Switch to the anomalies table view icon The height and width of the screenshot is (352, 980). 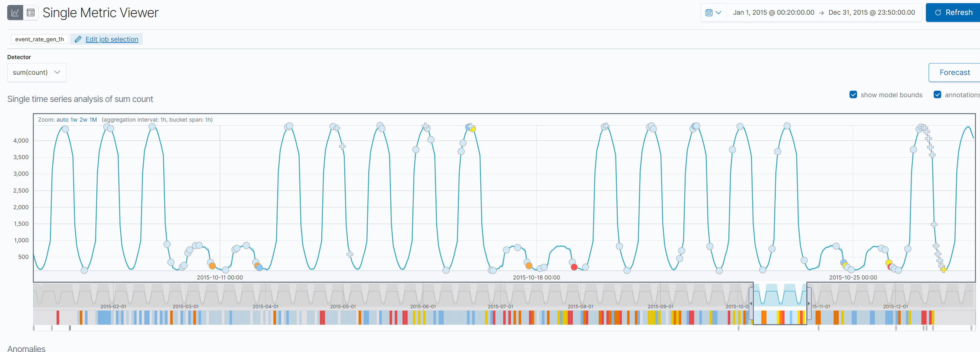click(x=31, y=12)
